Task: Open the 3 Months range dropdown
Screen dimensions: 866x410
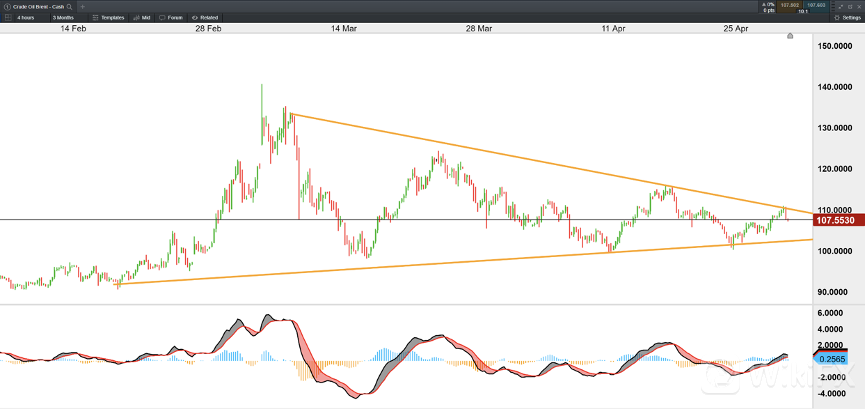Action: point(62,18)
